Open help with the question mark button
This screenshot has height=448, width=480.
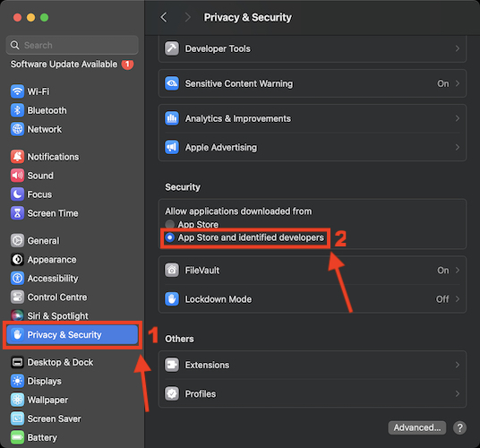pyautogui.click(x=459, y=427)
